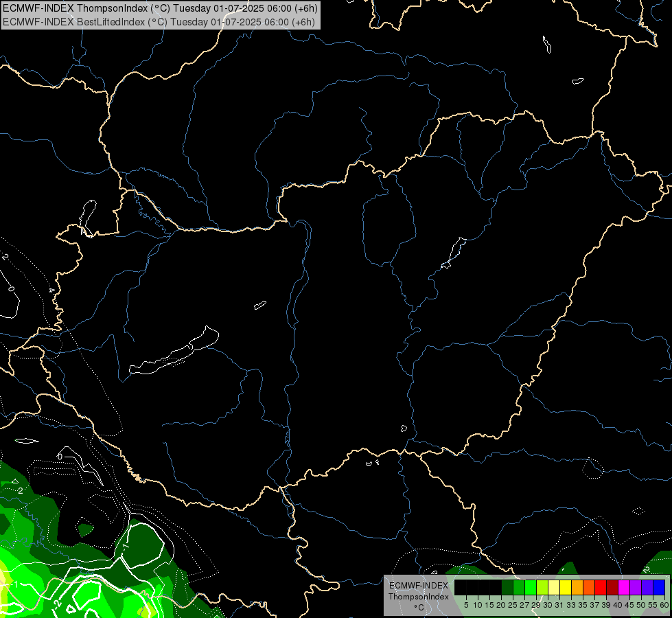Click legend scale value 10

pos(478,605)
